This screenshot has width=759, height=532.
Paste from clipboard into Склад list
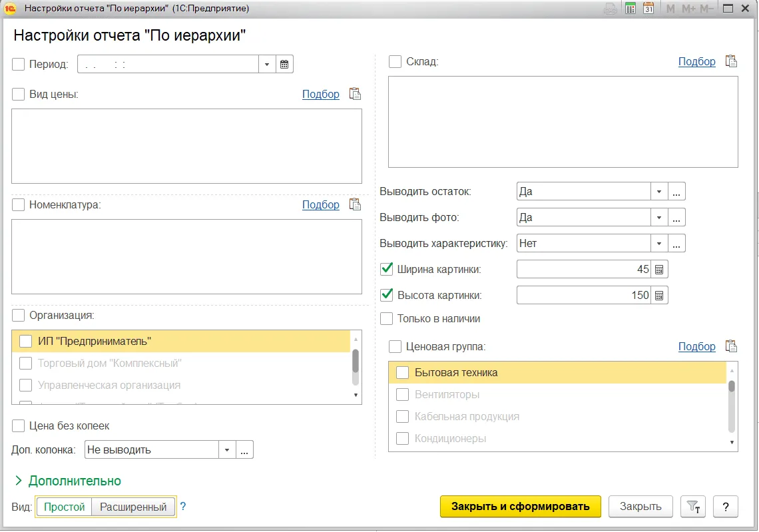[x=731, y=61]
